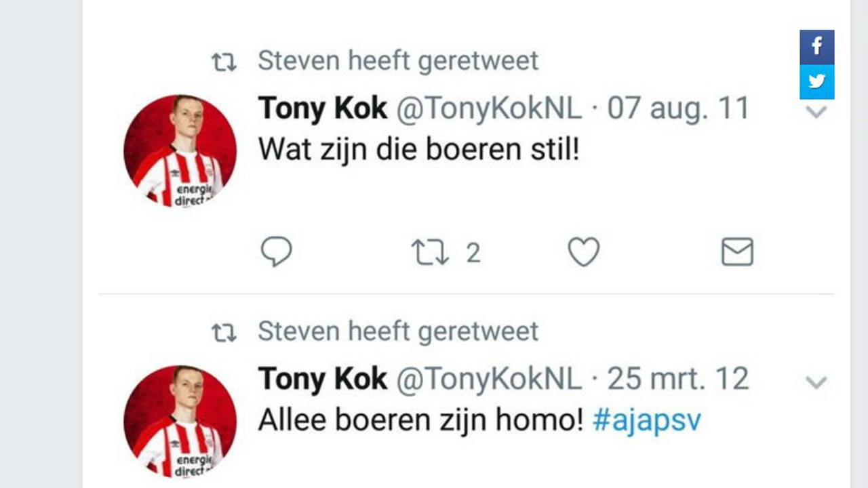Click the retweet indicator icon above the second tweet
868x488 pixels.
224,333
